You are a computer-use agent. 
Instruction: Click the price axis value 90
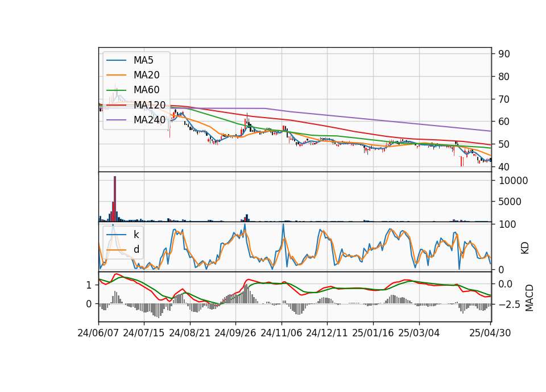(x=504, y=54)
